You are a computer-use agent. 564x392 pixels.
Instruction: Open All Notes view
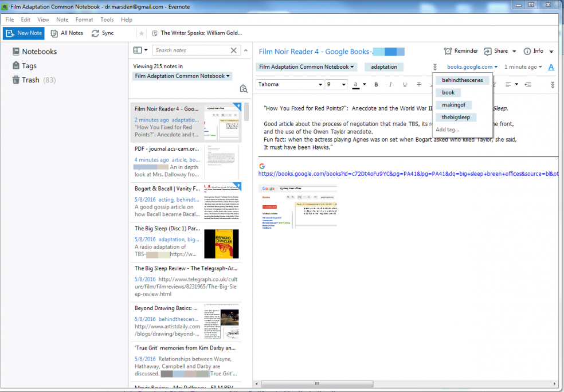tap(67, 33)
